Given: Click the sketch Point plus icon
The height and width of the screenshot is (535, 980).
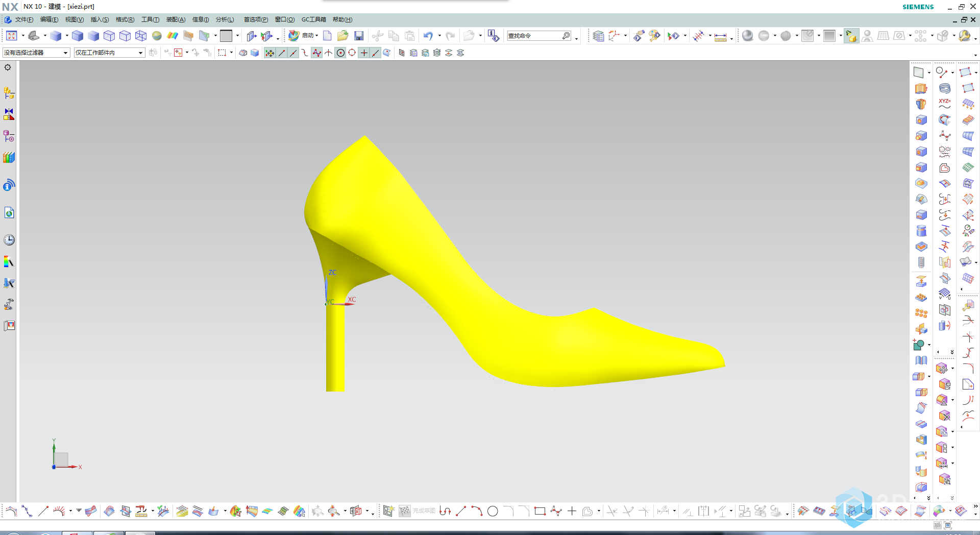Looking at the screenshot, I should point(572,511).
